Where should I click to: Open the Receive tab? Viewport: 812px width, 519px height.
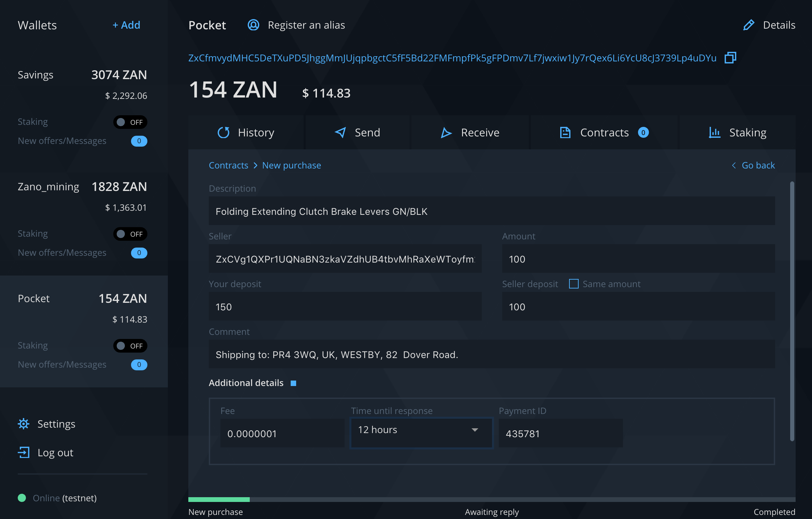coord(470,132)
